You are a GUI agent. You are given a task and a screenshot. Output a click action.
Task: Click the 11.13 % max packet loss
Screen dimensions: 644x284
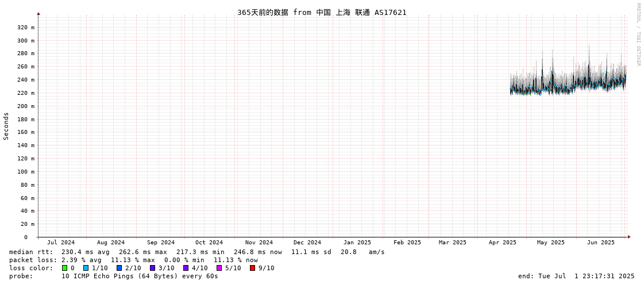click(x=133, y=260)
